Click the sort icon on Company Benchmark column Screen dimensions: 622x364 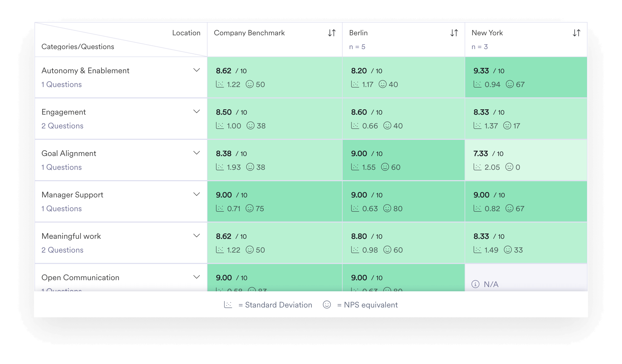pos(332,33)
